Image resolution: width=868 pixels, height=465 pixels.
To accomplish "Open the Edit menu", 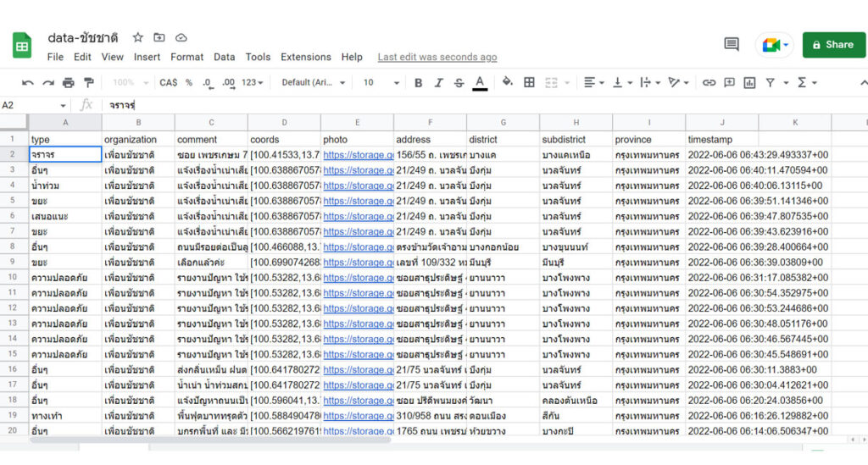I will [x=82, y=57].
